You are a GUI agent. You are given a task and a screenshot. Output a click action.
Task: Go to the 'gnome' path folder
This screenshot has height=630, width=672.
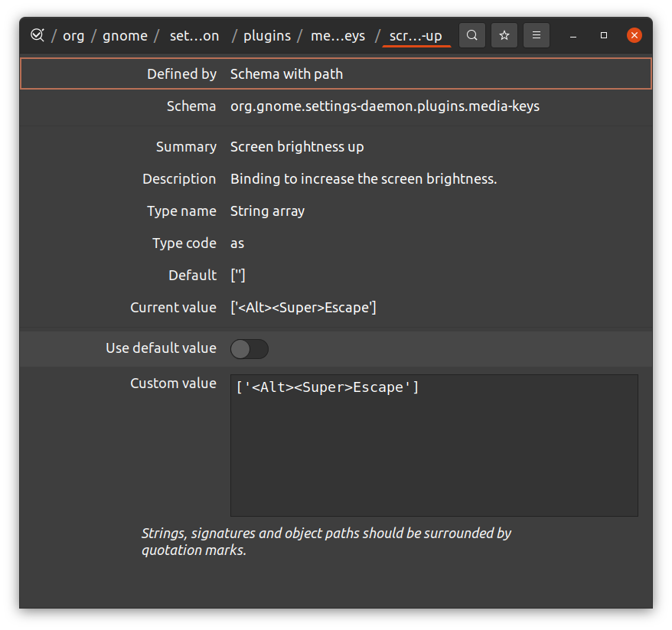(125, 36)
